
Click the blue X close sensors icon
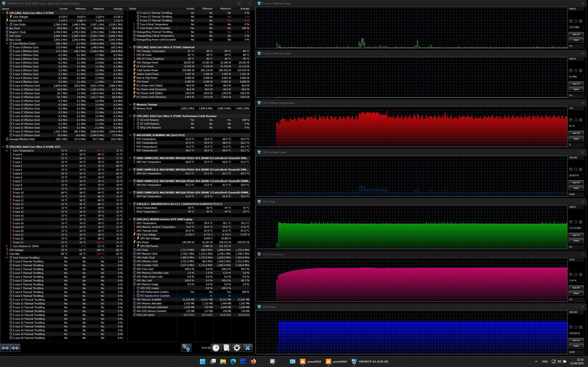click(248, 348)
